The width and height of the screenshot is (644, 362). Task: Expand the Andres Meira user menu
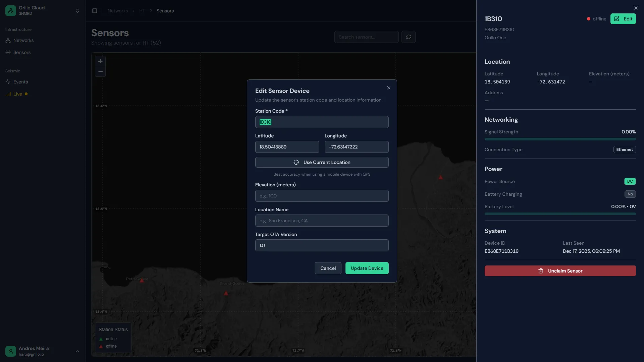pos(77,351)
